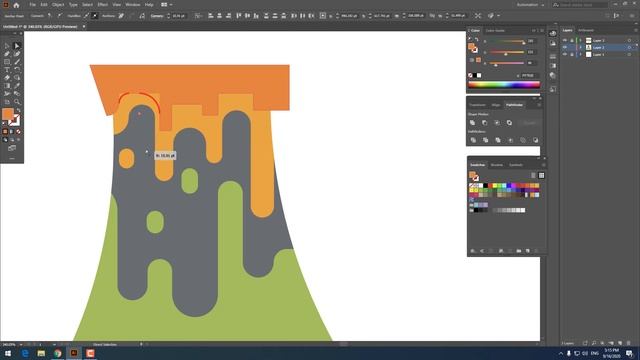Select the Artboard tool
Screen dimensions: 640x360
[x=7, y=102]
